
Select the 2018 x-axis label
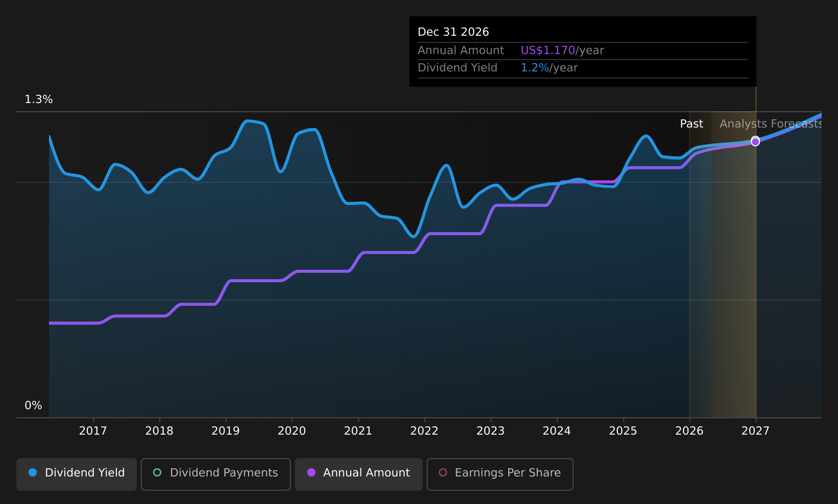tap(159, 431)
